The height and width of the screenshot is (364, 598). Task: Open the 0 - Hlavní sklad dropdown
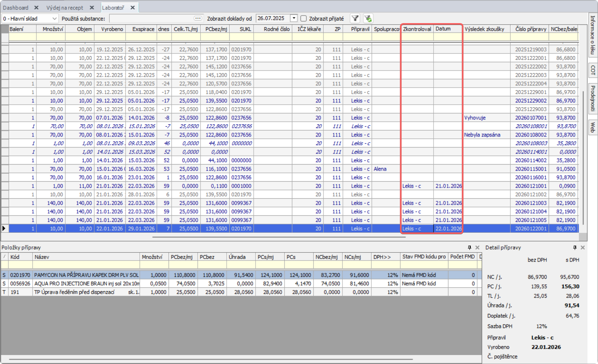(x=55, y=19)
